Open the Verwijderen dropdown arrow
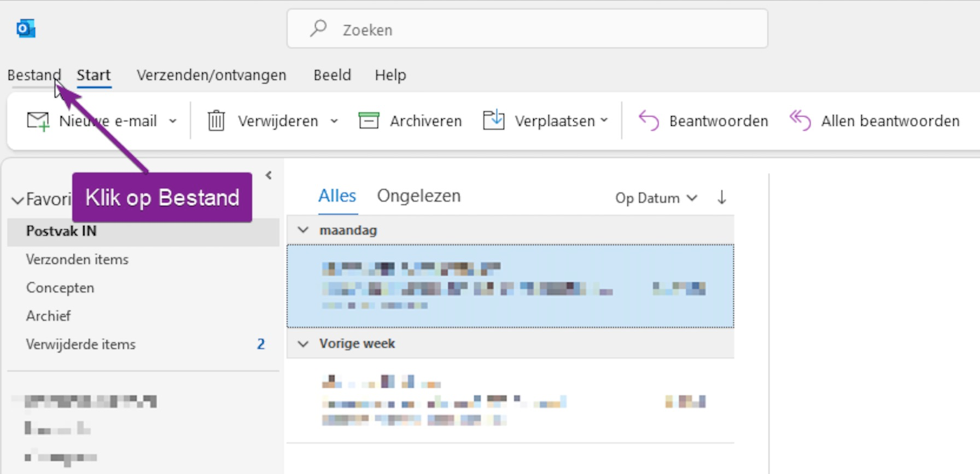 tap(334, 121)
